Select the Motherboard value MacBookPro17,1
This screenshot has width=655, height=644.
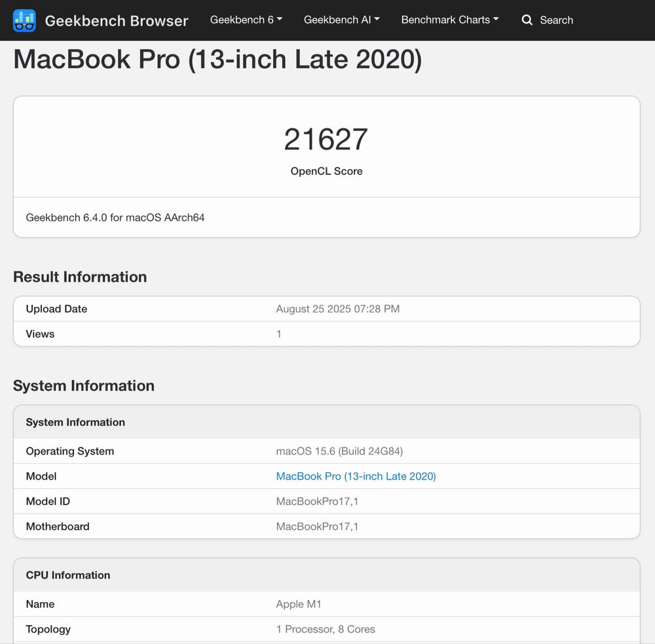pyautogui.click(x=317, y=526)
